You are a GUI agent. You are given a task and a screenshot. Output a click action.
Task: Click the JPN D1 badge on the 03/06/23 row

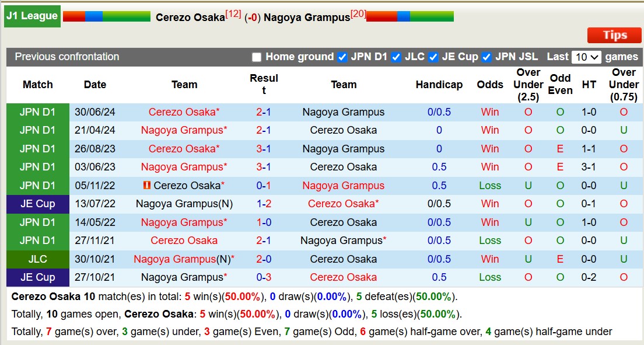click(x=37, y=167)
